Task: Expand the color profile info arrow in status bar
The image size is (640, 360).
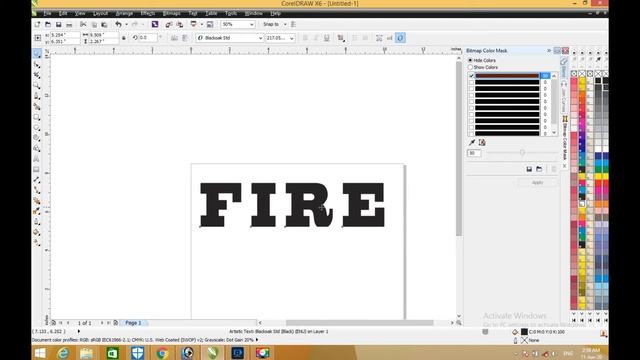Action: coord(257,340)
